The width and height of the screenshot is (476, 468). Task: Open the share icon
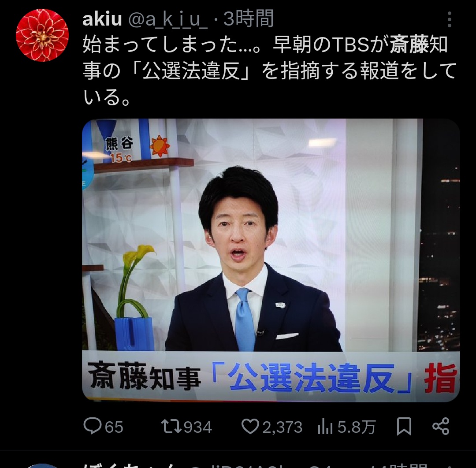tap(440, 426)
